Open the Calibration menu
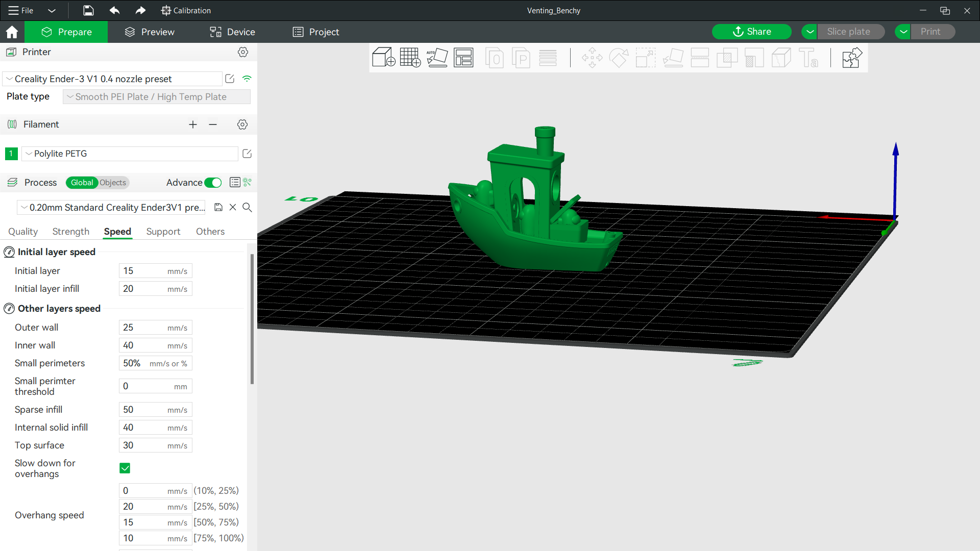Screen dimensions: 980x551 pos(186,10)
